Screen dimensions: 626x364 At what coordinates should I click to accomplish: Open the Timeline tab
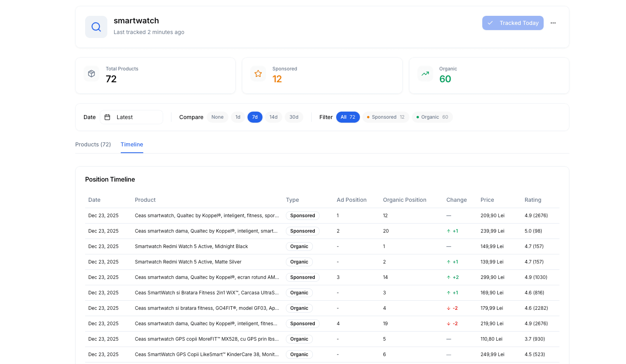[132, 144]
